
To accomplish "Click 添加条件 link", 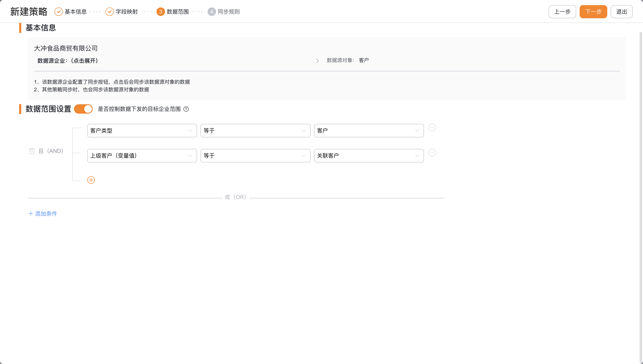I will point(43,213).
